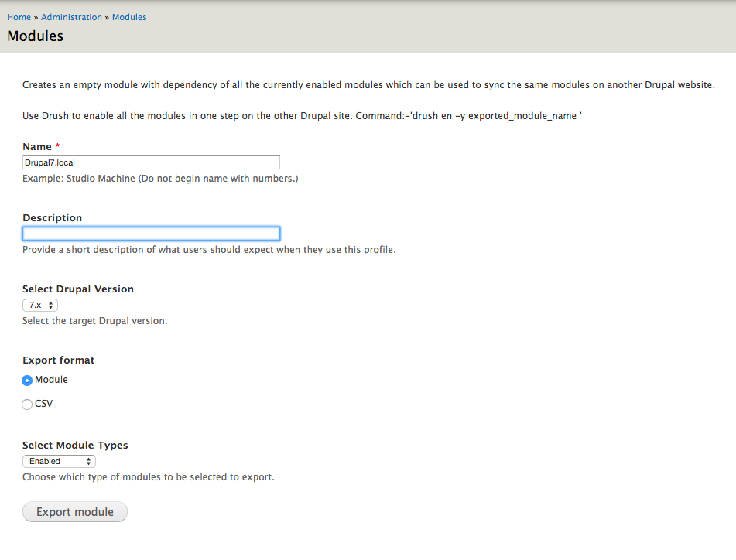Click the Export format group label
The image size is (736, 560).
click(x=58, y=360)
